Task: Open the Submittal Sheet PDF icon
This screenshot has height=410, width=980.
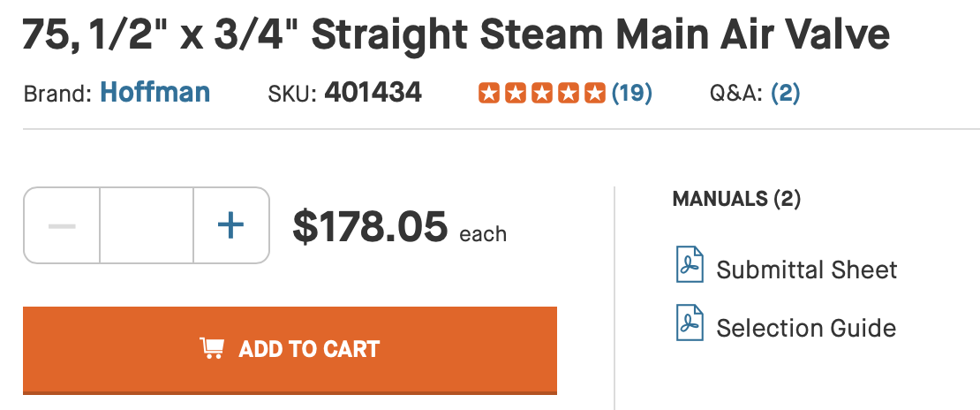Action: click(690, 267)
